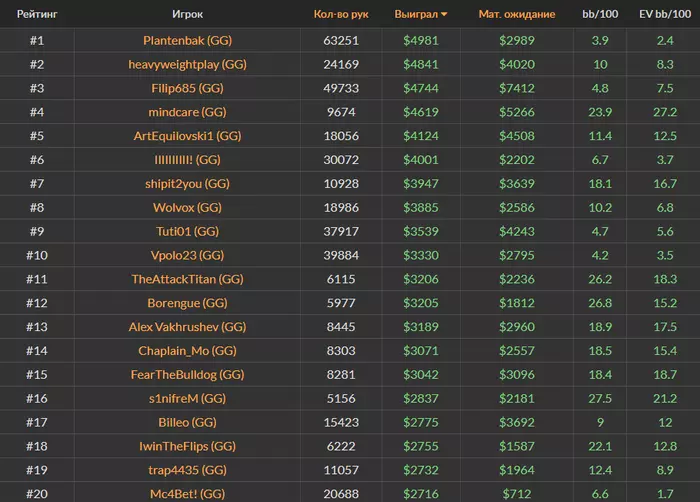Sort table by Выиграл column
700x502 pixels.
[x=420, y=15]
